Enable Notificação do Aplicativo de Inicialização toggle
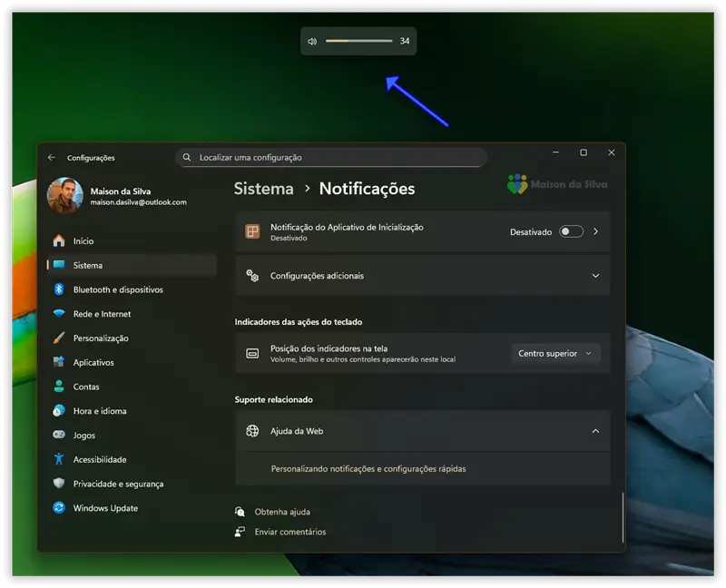726x588 pixels. (571, 231)
